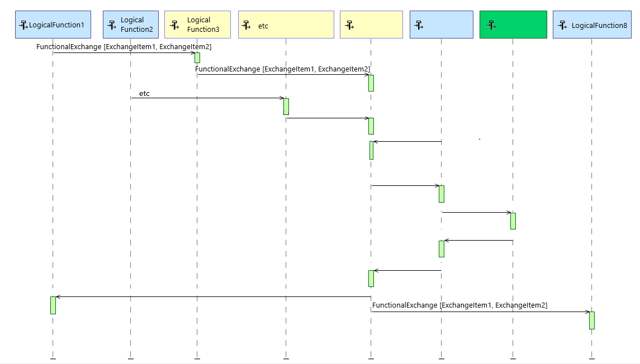Screen dimensions: 640x364
Task: Select the LogicalFunction8 name text
Action: pos(599,26)
